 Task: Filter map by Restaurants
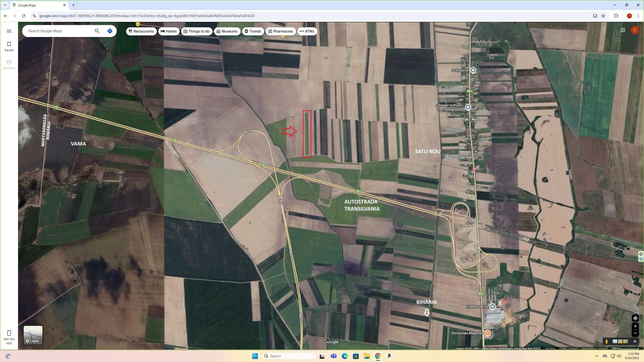coord(141,31)
